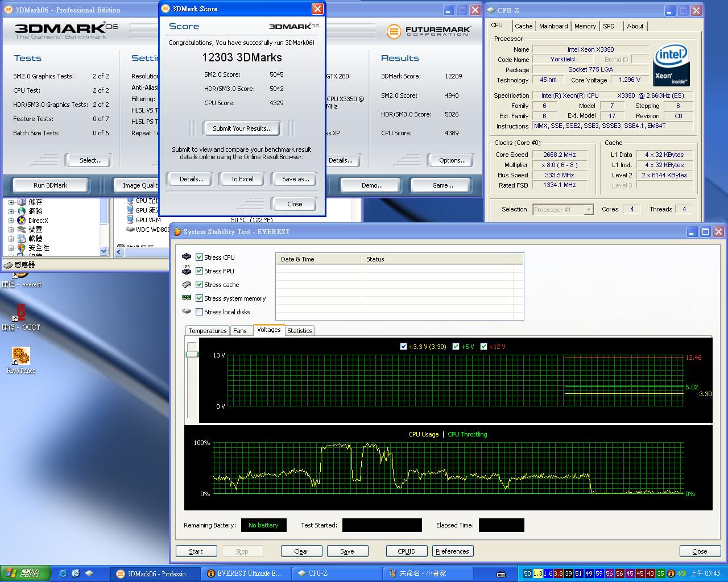Image resolution: width=728 pixels, height=582 pixels.
Task: Expand the DirectX tree node
Action: point(11,221)
